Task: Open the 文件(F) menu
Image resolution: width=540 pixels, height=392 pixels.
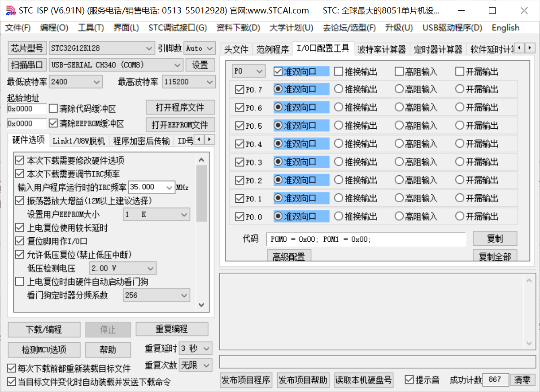Action: (x=18, y=28)
